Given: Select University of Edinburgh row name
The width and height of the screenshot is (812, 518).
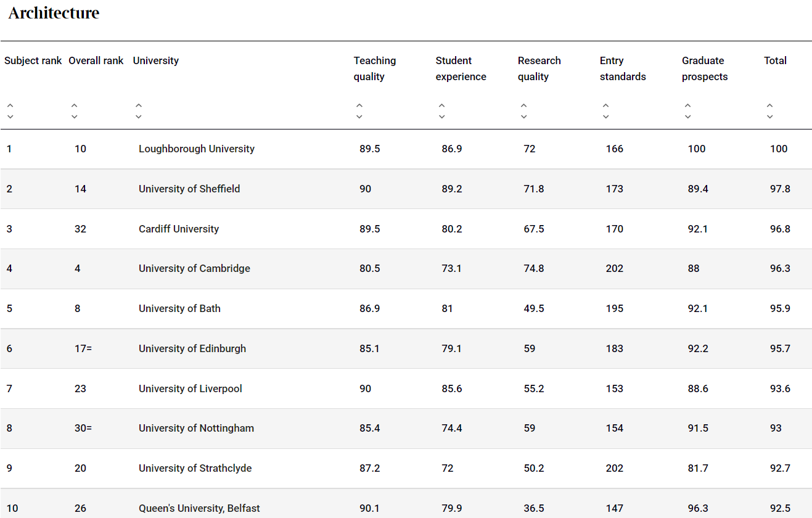Looking at the screenshot, I should (192, 348).
